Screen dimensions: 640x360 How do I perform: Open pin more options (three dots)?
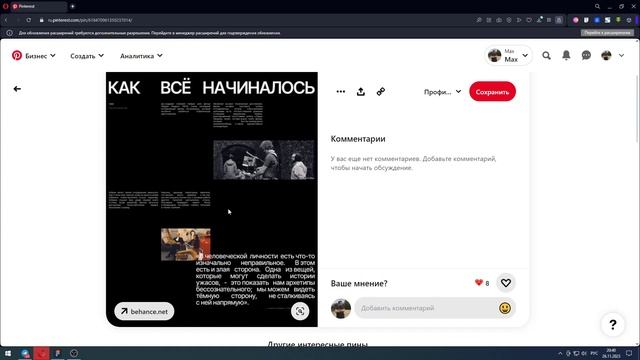340,92
